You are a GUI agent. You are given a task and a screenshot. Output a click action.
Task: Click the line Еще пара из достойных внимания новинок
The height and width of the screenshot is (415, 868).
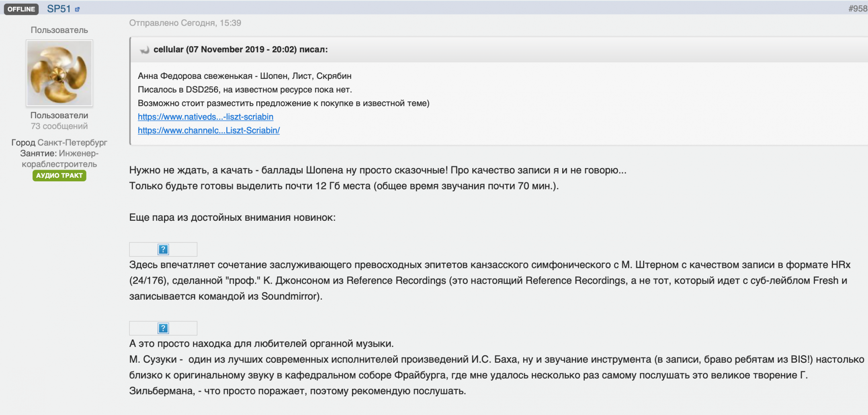pyautogui.click(x=232, y=218)
